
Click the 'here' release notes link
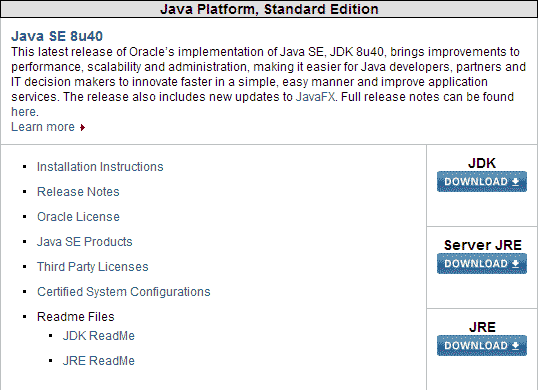(23, 112)
